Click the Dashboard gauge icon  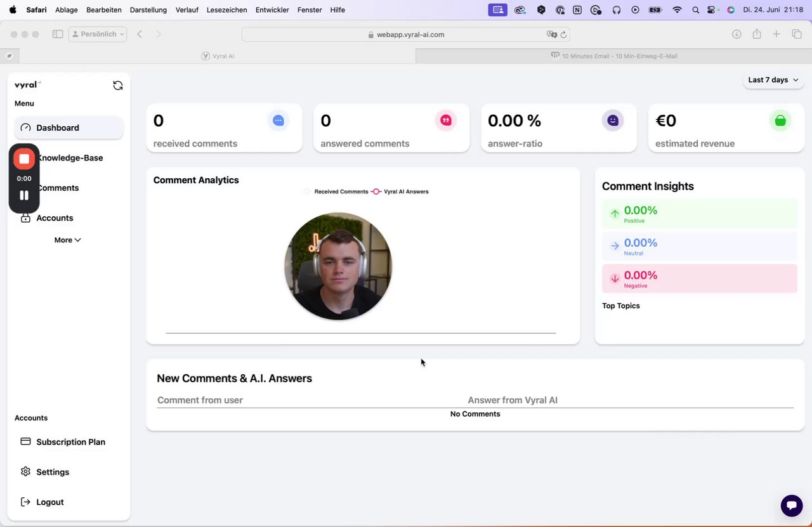[25, 127]
